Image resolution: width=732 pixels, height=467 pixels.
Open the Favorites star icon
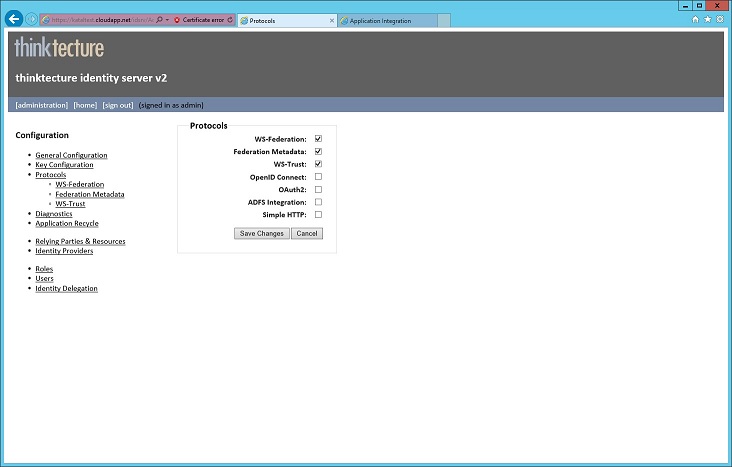pos(708,19)
